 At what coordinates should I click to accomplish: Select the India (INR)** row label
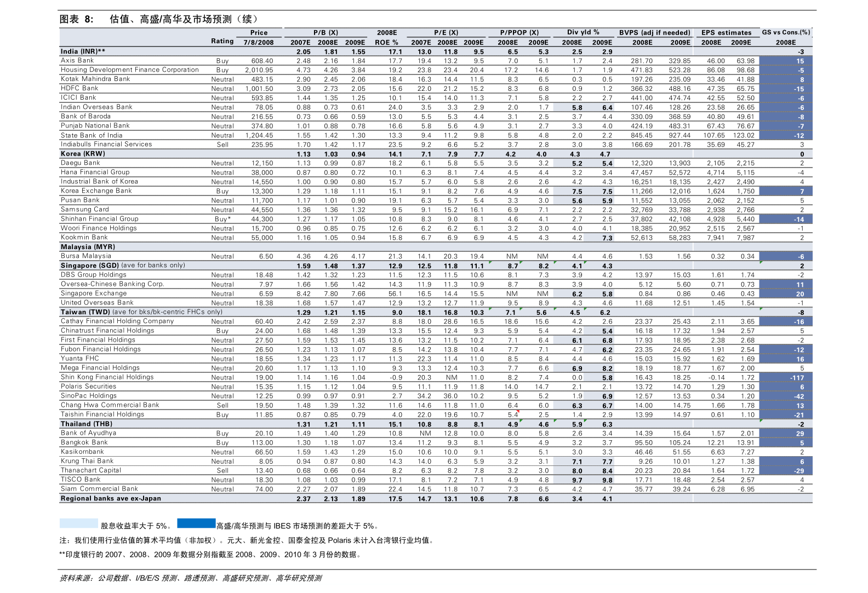click(83, 51)
